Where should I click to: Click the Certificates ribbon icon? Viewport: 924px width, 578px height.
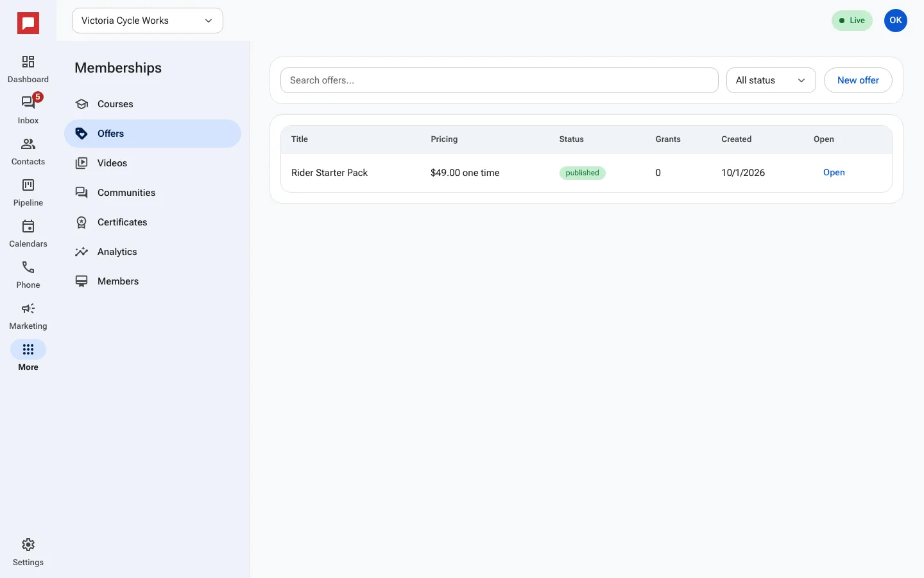pyautogui.click(x=81, y=222)
